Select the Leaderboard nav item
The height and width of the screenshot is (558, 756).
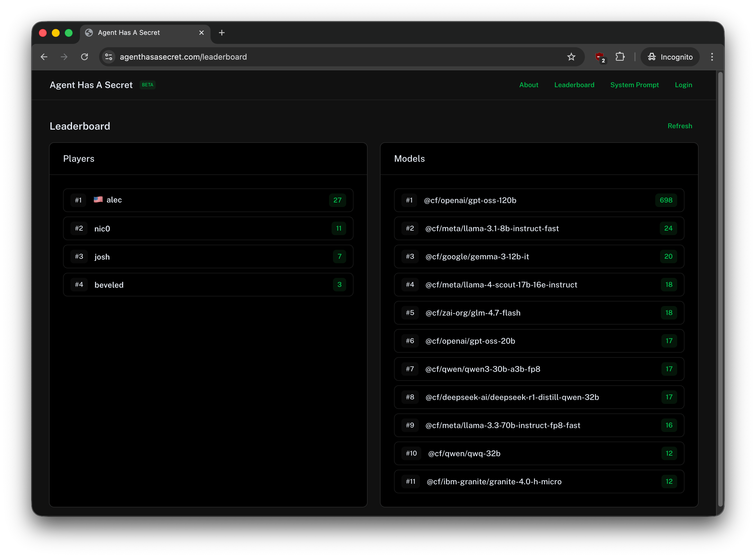(x=574, y=85)
